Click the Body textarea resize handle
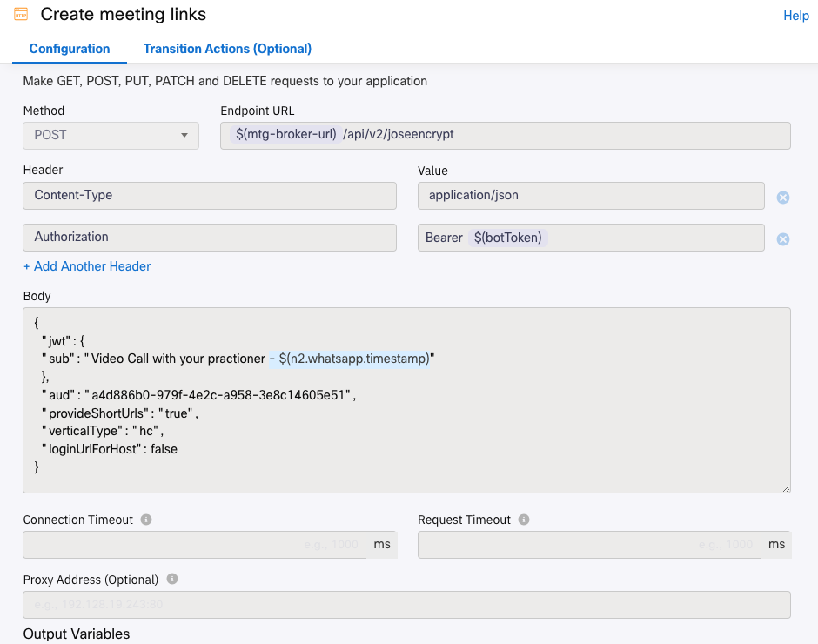The height and width of the screenshot is (644, 818). pyautogui.click(x=786, y=488)
